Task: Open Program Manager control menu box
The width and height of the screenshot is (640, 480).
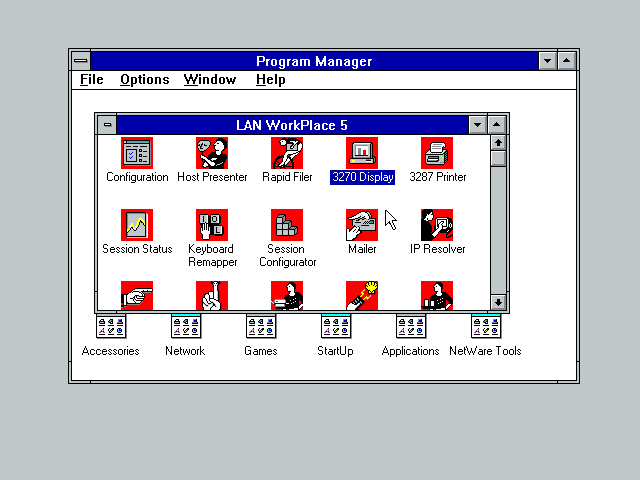Action: [81, 61]
